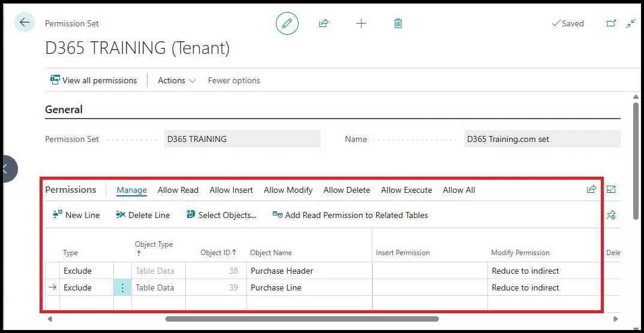Image resolution: width=644 pixels, height=333 pixels.
Task: Click the Name input field
Action: coord(542,139)
